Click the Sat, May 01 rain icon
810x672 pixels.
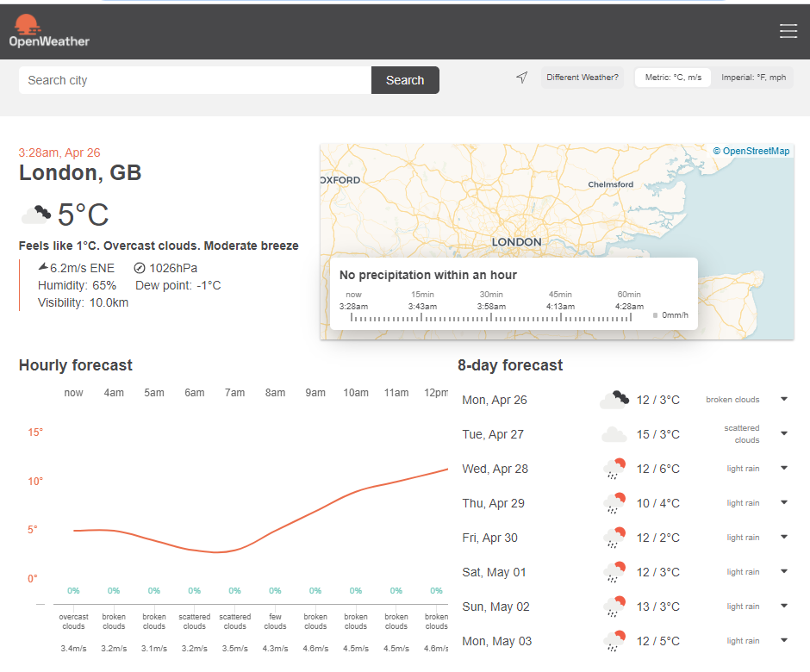click(x=614, y=572)
